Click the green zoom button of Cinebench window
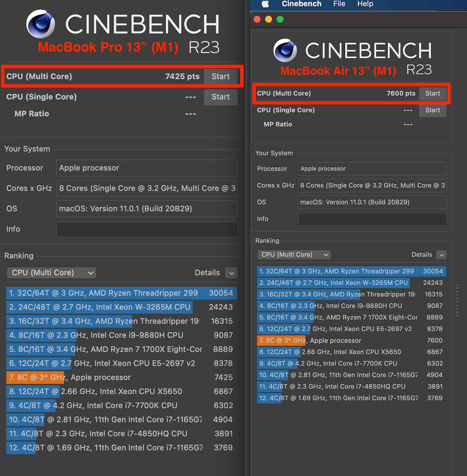This screenshot has width=467, height=476. click(x=280, y=19)
